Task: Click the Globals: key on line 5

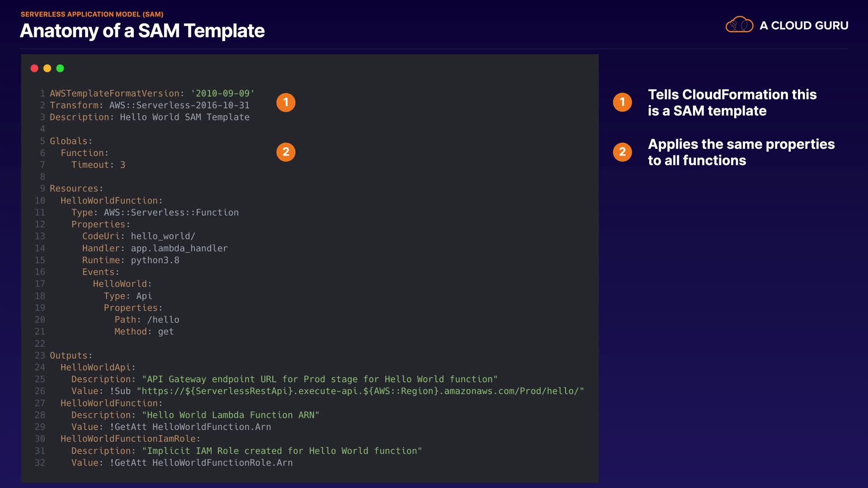Action: point(71,141)
